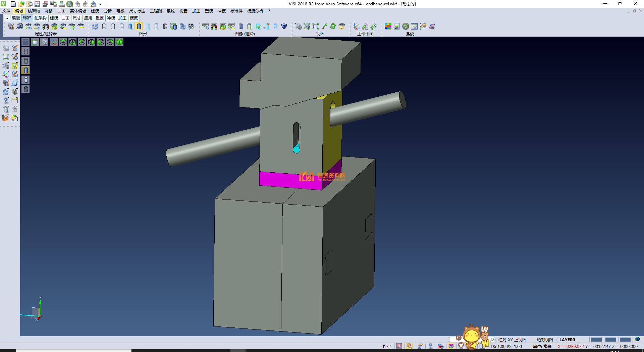
Task: Click the magenta face of the 3D model
Action: [278, 179]
